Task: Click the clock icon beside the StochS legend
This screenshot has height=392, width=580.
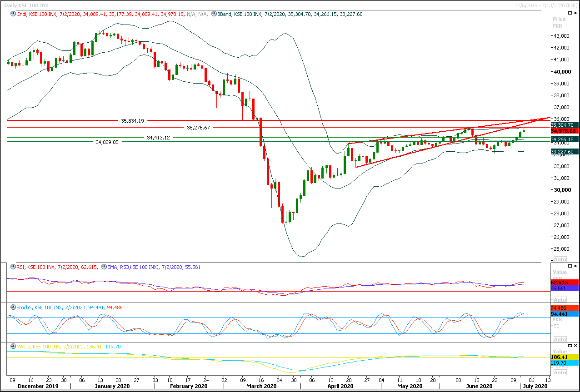Action: [13, 308]
